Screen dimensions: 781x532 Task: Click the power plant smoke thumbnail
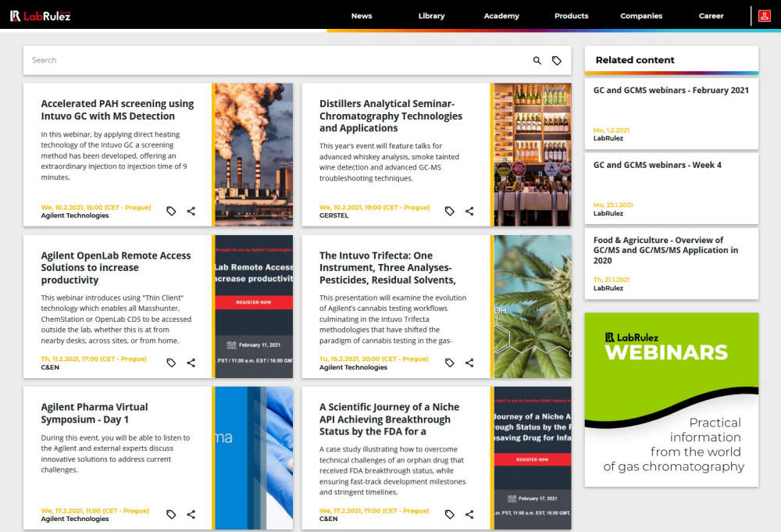[254, 155]
